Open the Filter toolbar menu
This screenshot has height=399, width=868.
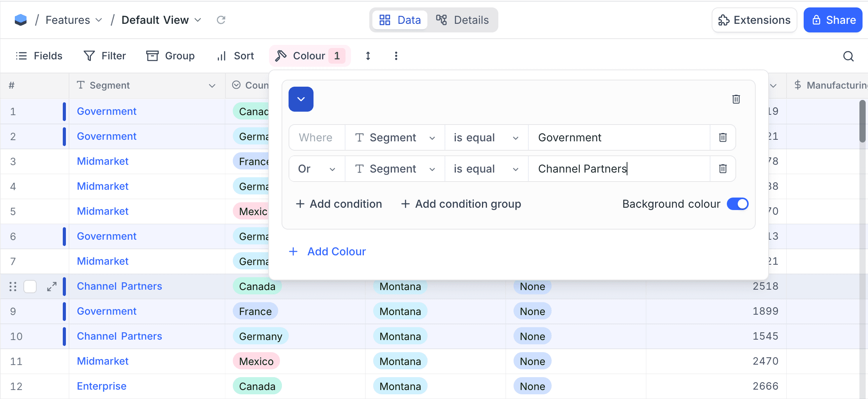tap(105, 56)
